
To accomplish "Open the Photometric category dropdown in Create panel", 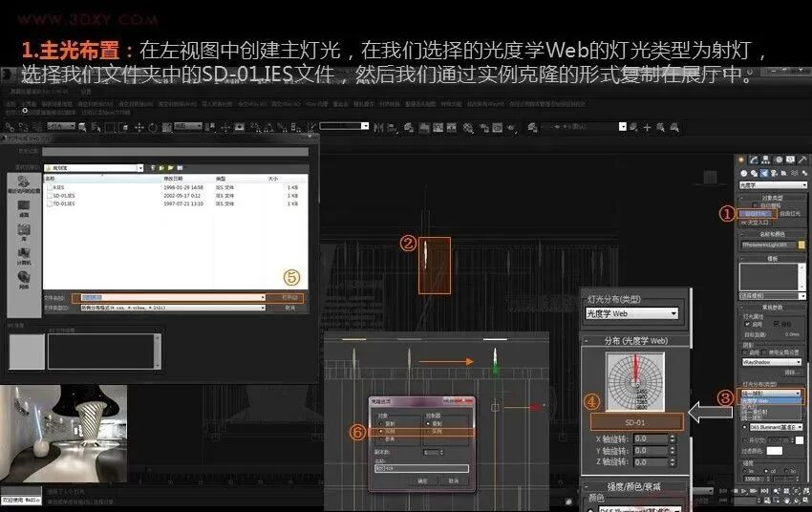I will (x=773, y=184).
